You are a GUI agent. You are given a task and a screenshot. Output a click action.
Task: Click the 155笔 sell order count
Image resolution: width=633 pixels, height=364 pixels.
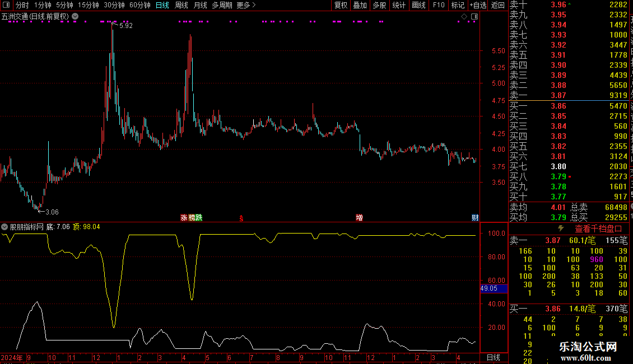(x=616, y=240)
